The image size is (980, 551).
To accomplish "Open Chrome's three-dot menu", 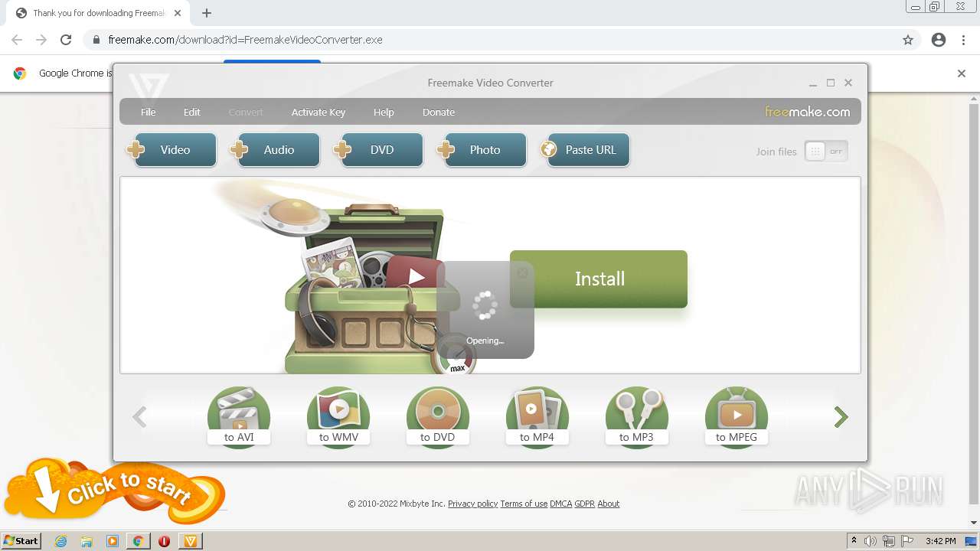I will pyautogui.click(x=963, y=40).
